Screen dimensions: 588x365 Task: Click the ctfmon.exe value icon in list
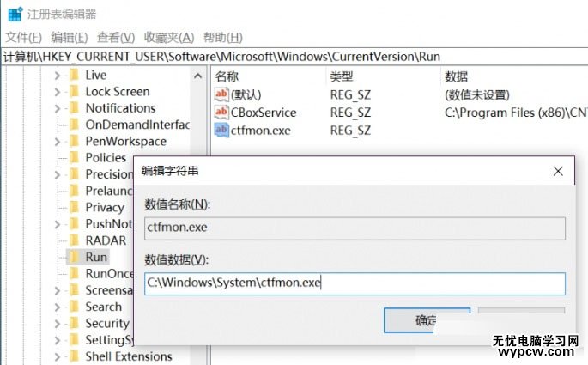click(x=221, y=131)
